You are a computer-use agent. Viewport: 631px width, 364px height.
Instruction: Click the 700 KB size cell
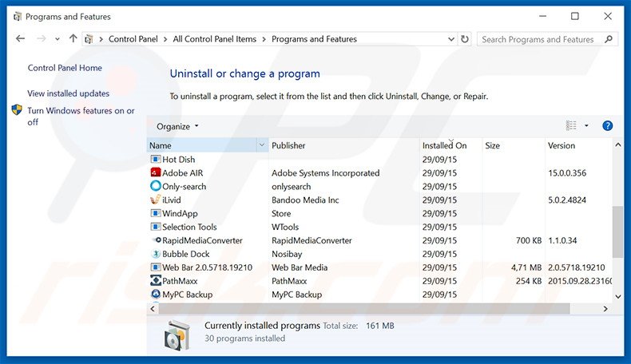pyautogui.click(x=529, y=240)
